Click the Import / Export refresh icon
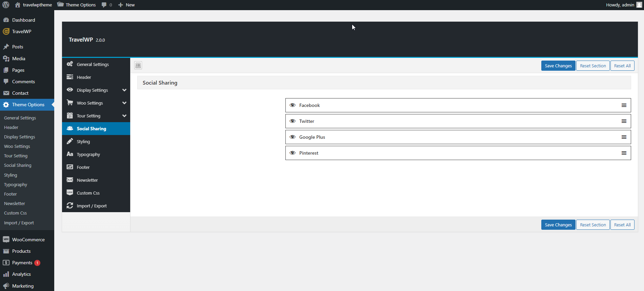 pyautogui.click(x=70, y=205)
